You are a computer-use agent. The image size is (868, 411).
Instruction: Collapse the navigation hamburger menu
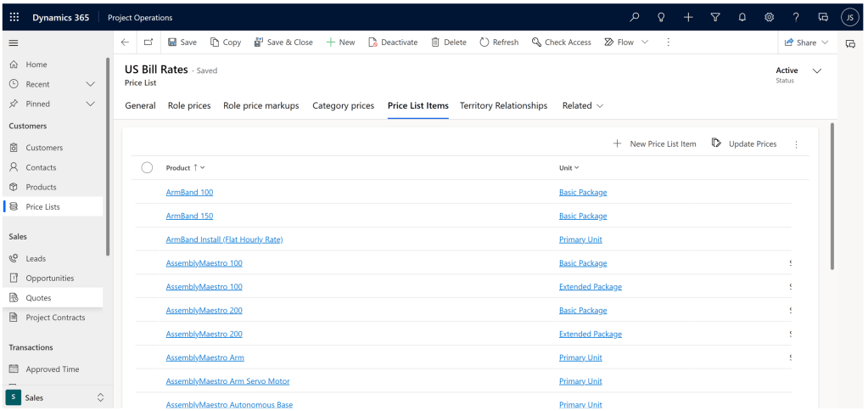point(14,42)
